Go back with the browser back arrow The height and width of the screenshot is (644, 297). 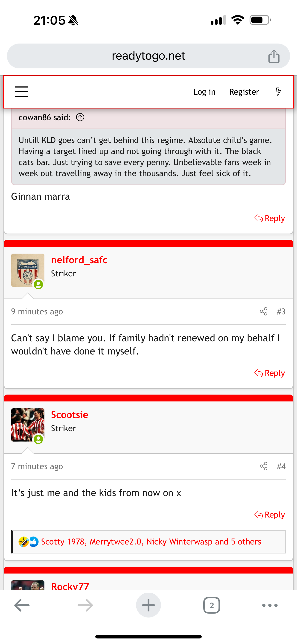pos(22,605)
